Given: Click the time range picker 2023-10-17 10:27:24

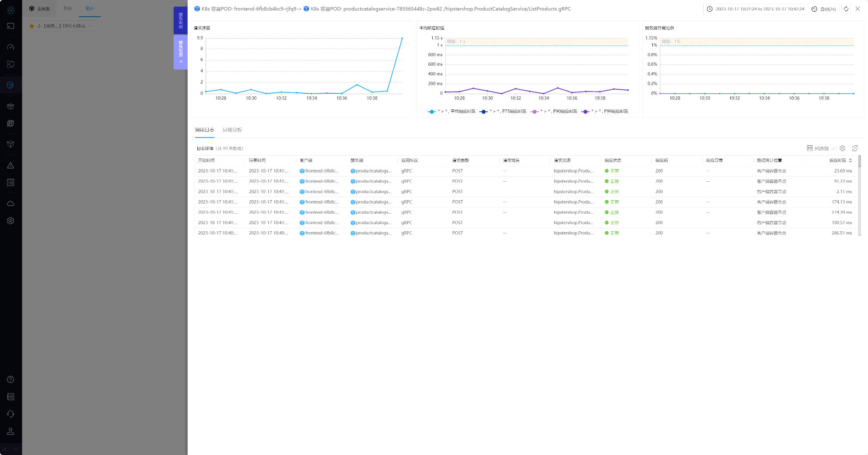Looking at the screenshot, I should (755, 9).
